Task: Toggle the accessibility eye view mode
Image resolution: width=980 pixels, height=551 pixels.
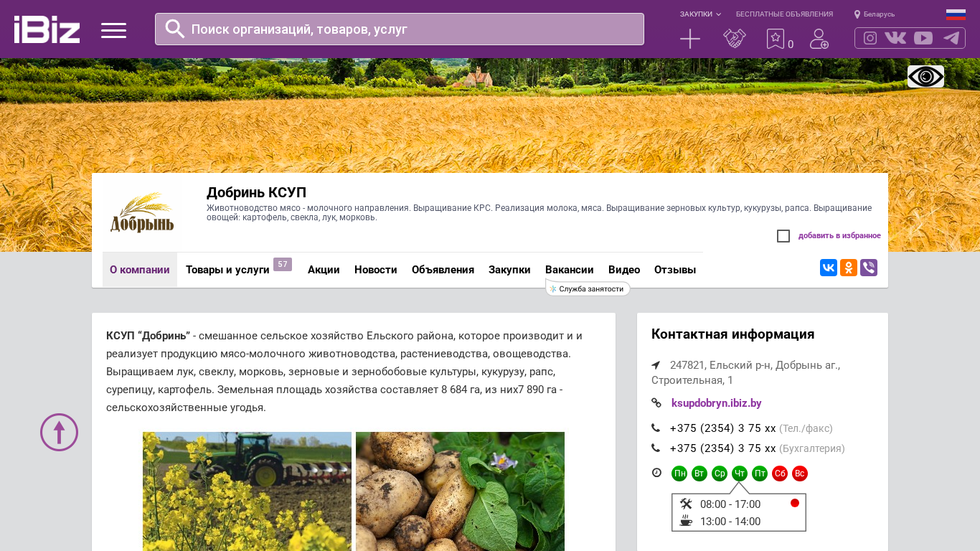Action: (925, 76)
